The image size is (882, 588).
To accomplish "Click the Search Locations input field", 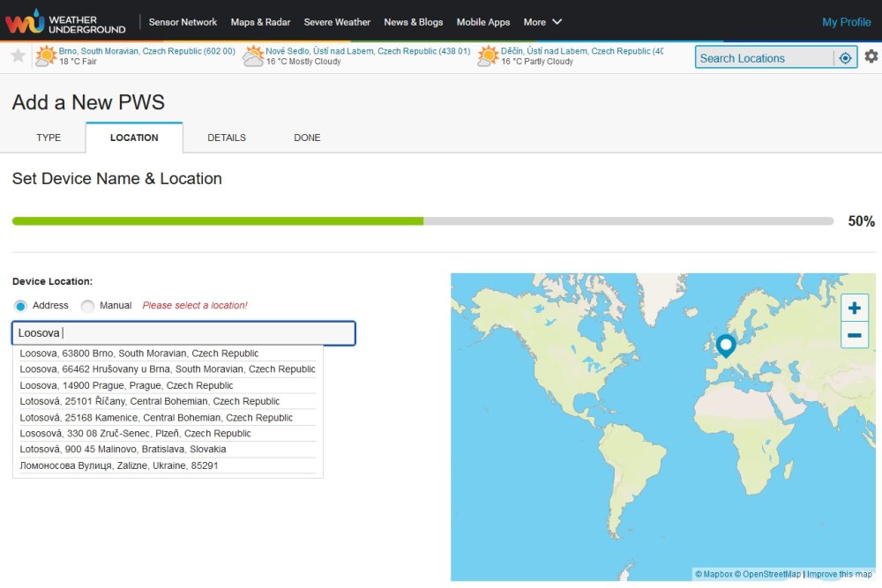I will [x=763, y=58].
